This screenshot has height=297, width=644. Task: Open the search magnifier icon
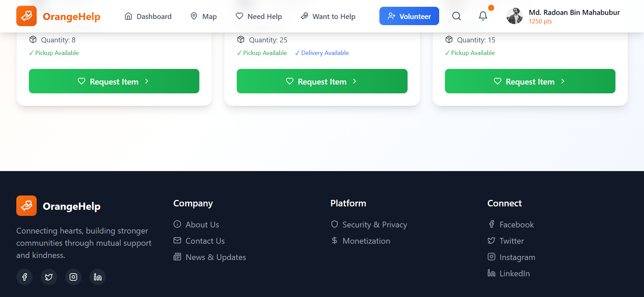[457, 16]
